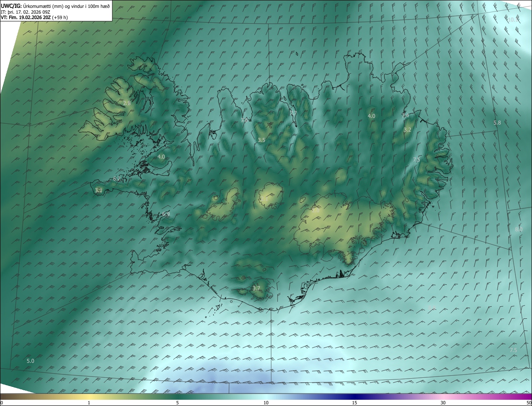The width and height of the screenshot is (532, 406).
Task: Click the 4.0 value beside Breiðafjörður bay
Action: coord(161,157)
